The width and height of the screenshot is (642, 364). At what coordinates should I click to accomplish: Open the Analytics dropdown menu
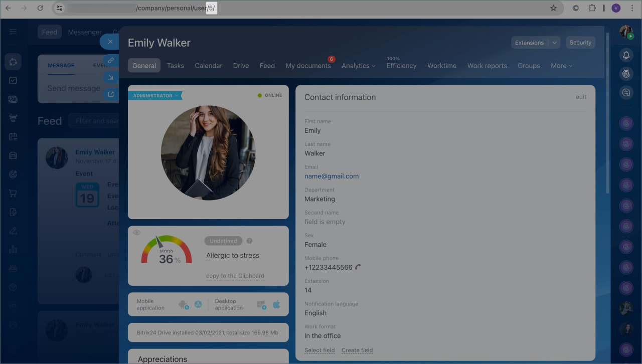[x=359, y=66]
